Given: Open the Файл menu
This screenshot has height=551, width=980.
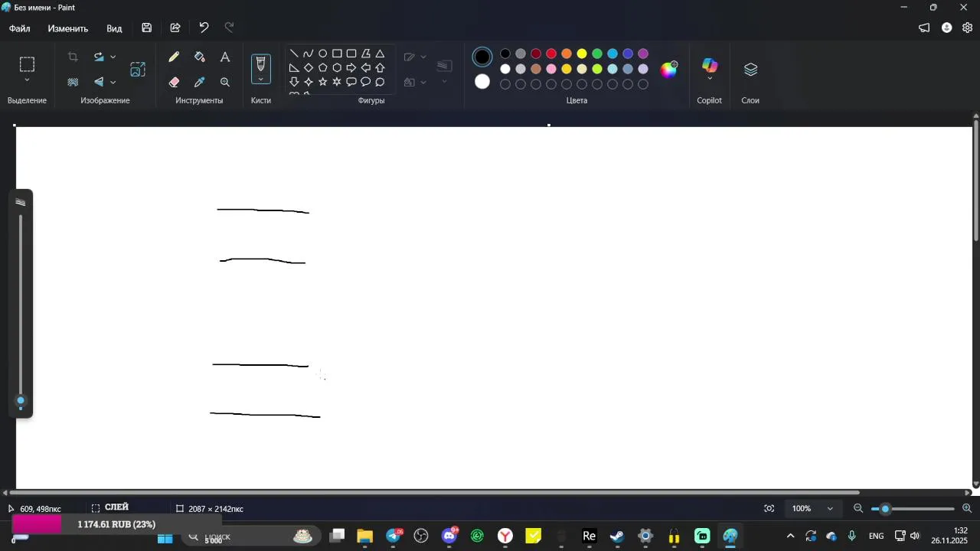Looking at the screenshot, I should click(x=20, y=28).
